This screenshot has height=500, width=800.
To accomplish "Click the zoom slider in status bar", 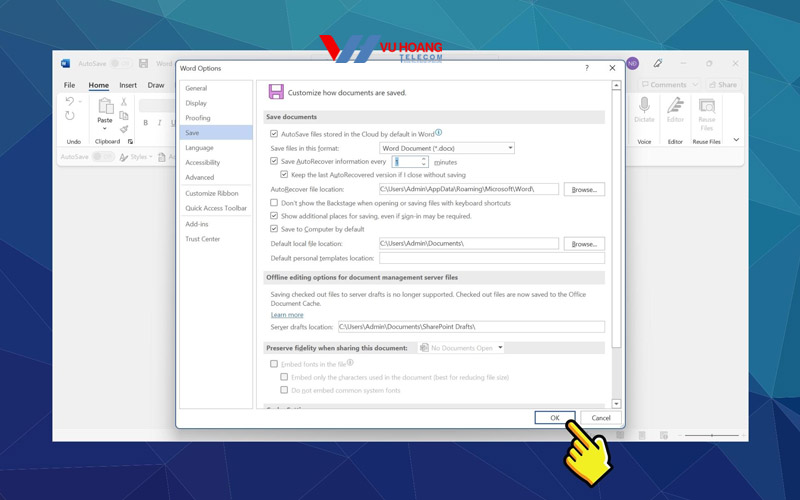I will [x=711, y=435].
